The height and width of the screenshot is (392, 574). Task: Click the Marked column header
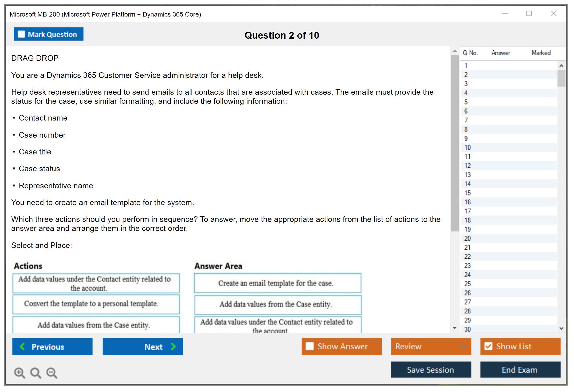point(541,53)
